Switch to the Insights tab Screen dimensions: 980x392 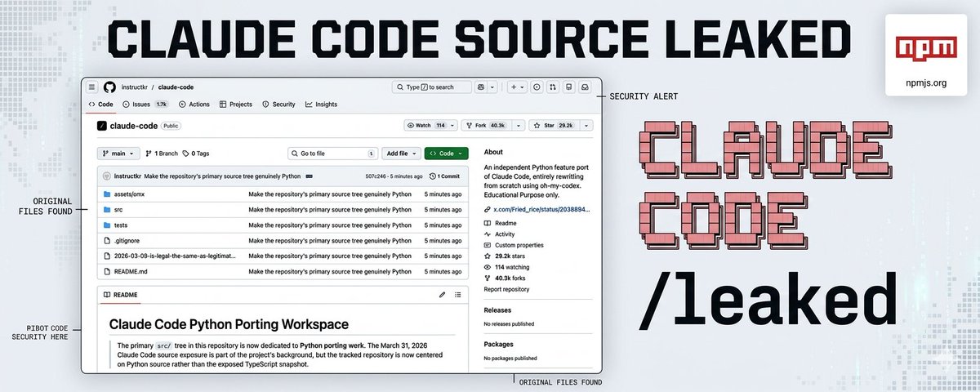tap(321, 105)
